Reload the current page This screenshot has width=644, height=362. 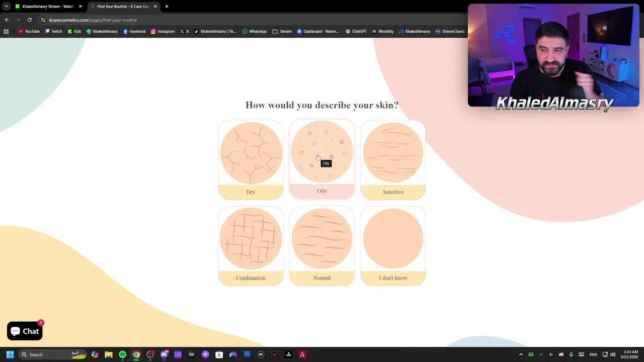click(30, 20)
